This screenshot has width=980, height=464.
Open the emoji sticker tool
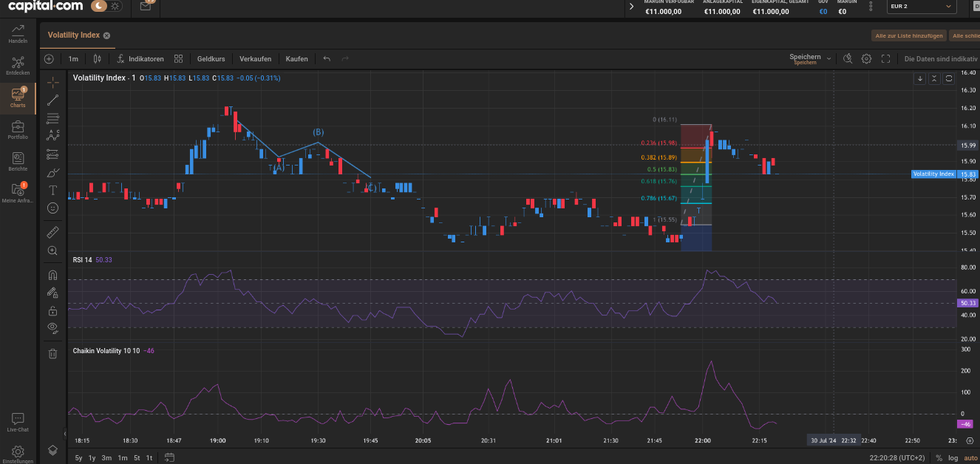(52, 208)
